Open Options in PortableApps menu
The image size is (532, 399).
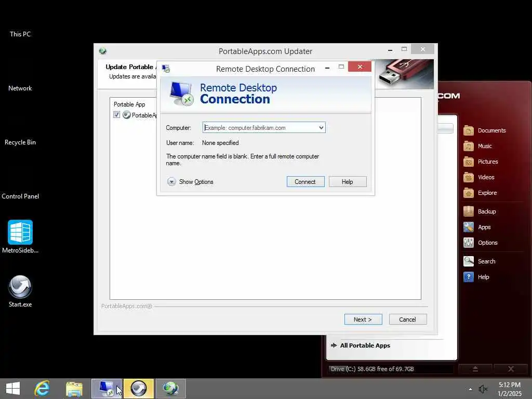(481, 243)
